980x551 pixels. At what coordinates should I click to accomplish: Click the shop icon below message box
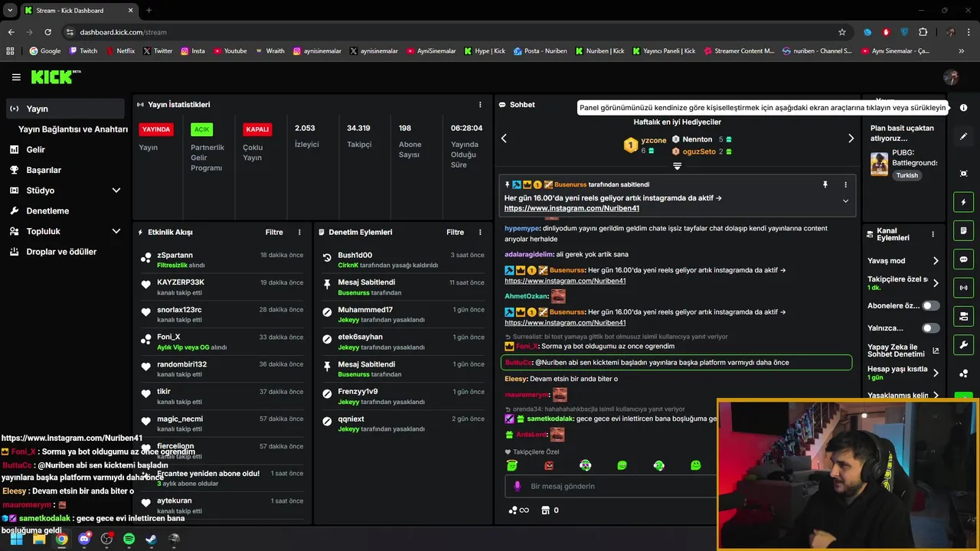(x=545, y=510)
